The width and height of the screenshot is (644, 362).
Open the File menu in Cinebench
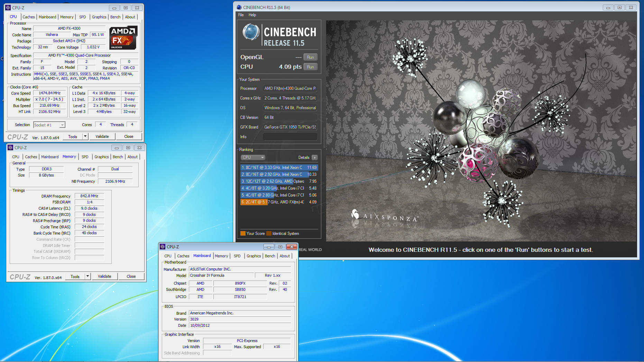coord(241,15)
